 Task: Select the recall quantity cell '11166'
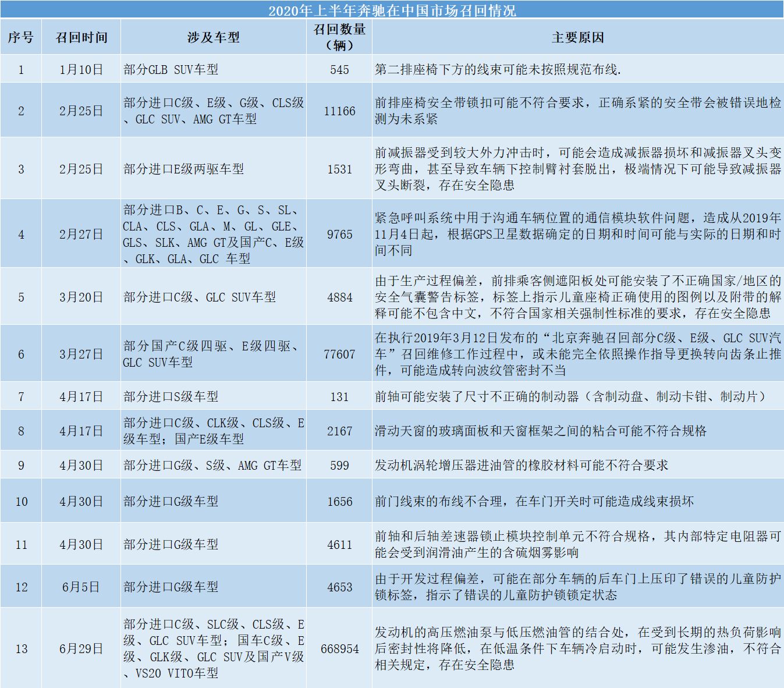click(339, 111)
